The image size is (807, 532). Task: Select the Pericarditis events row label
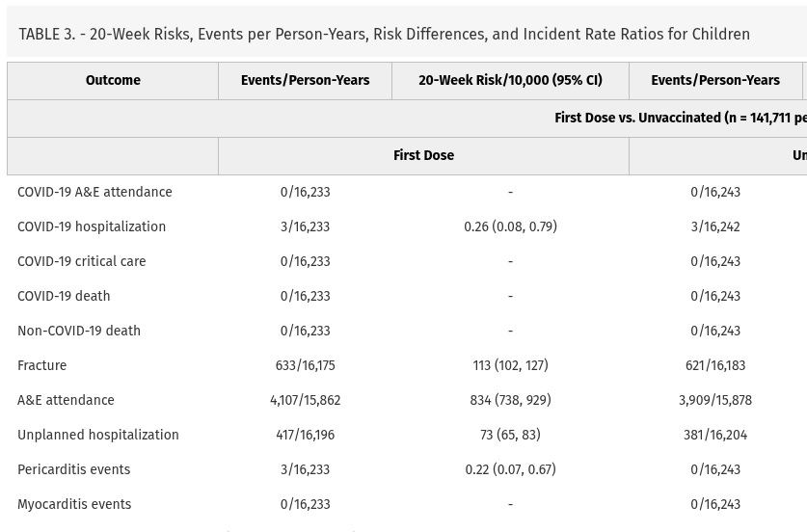pos(73,470)
